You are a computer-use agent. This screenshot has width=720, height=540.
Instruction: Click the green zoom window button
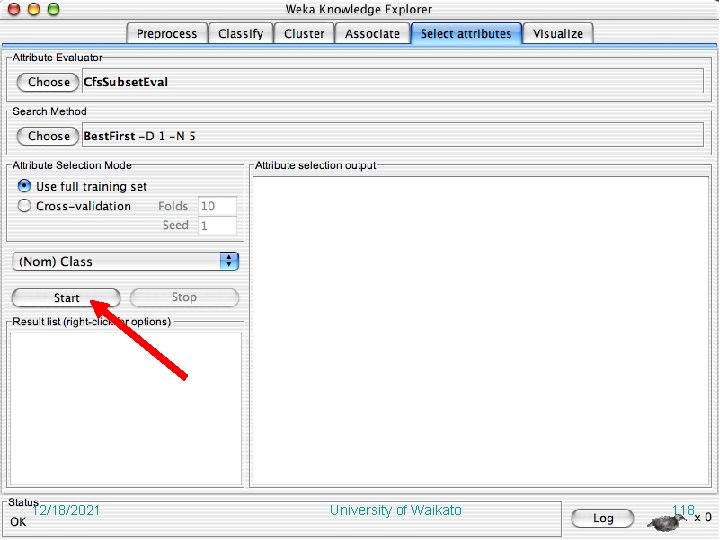point(54,9)
